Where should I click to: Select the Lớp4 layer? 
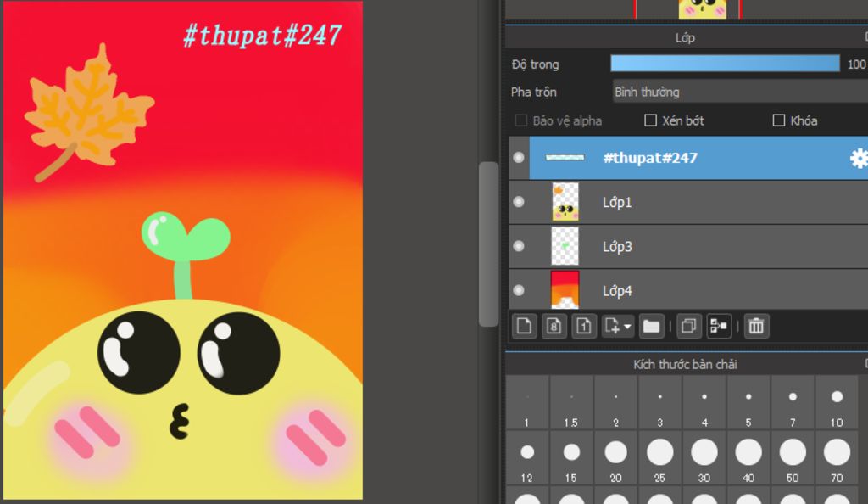688,290
